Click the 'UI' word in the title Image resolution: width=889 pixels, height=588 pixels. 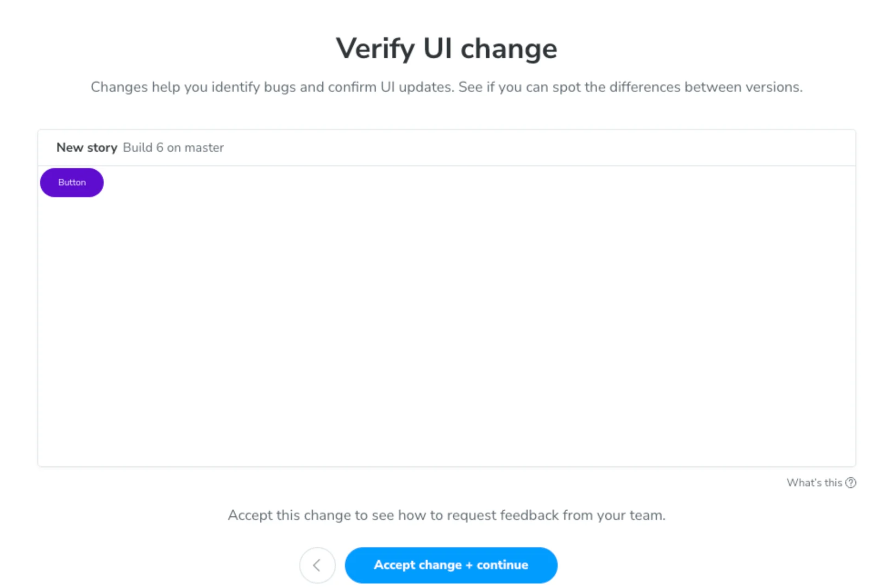click(437, 49)
